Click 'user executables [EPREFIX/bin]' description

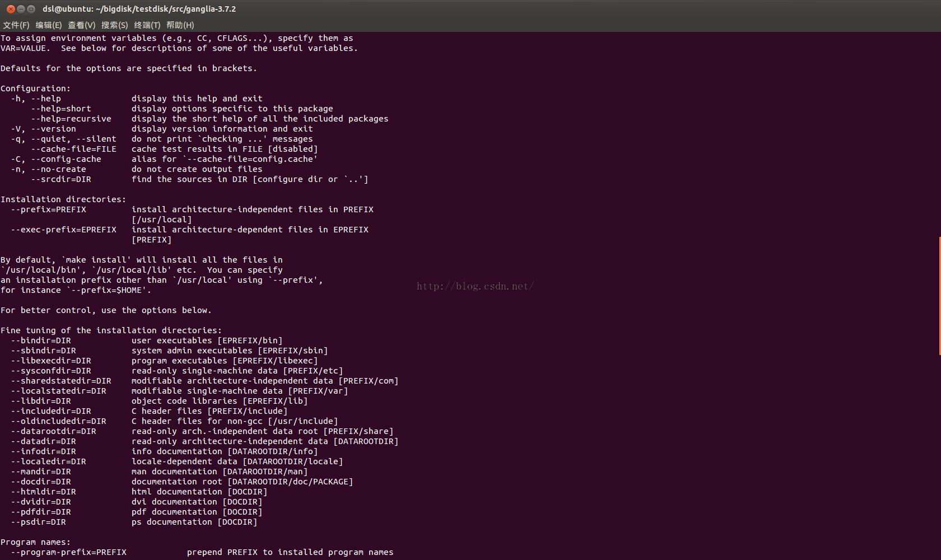[x=207, y=340]
